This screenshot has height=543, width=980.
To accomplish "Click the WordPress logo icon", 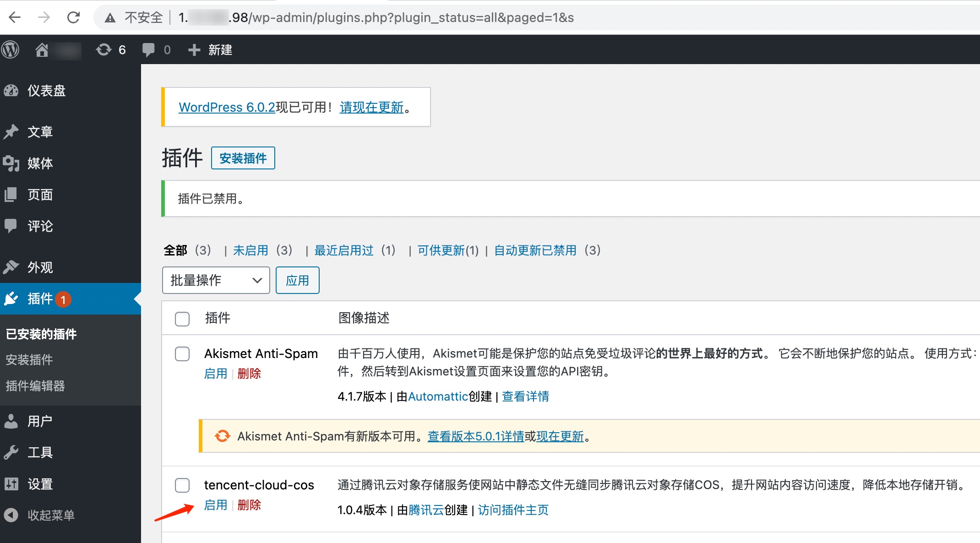I will pyautogui.click(x=10, y=49).
